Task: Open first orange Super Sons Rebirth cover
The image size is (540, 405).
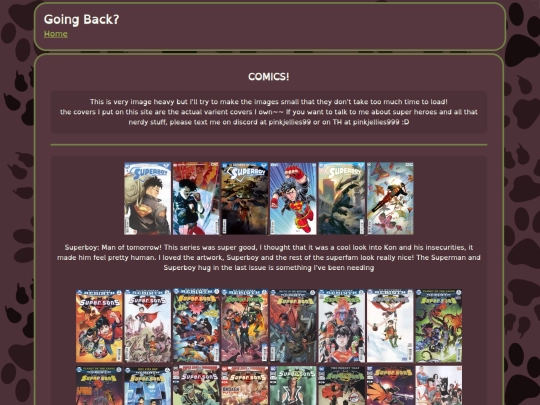Action: 99,326
